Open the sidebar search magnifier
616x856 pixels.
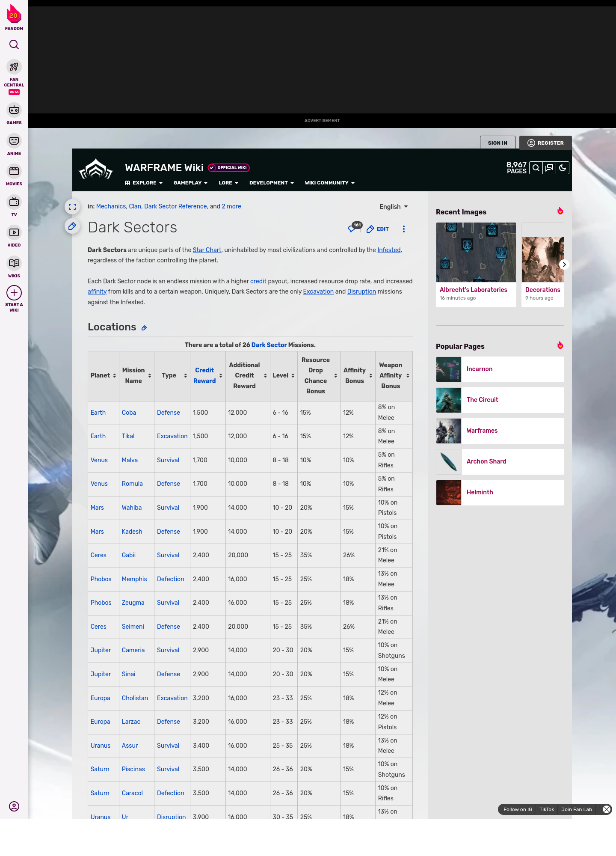pyautogui.click(x=14, y=45)
